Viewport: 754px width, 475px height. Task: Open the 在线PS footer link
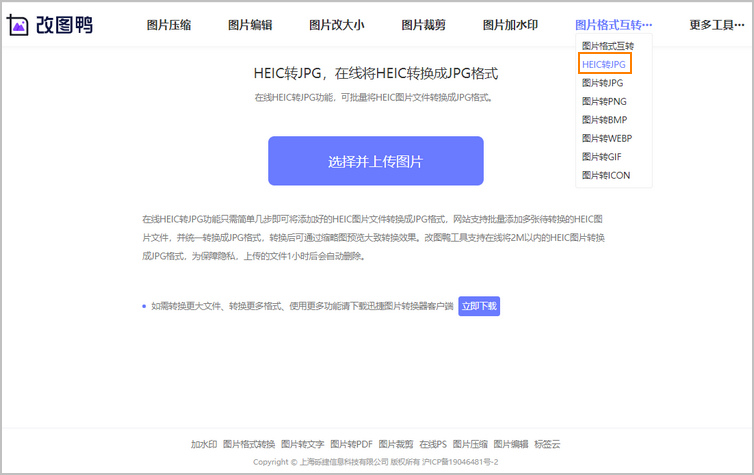(433, 444)
